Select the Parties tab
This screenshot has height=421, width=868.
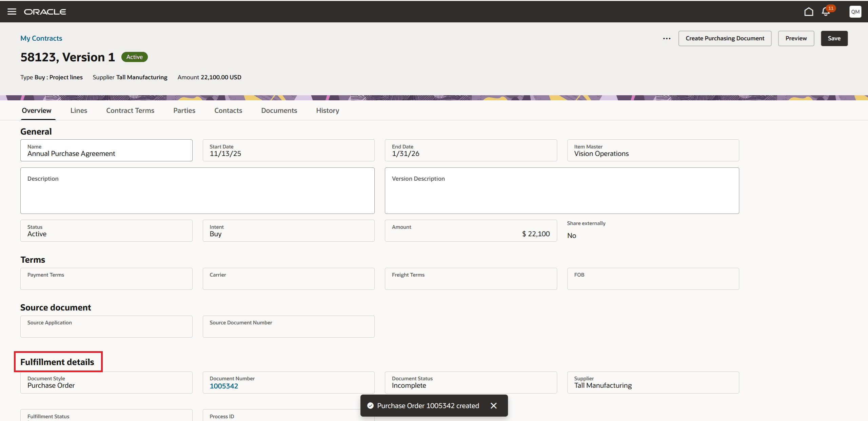[184, 111]
